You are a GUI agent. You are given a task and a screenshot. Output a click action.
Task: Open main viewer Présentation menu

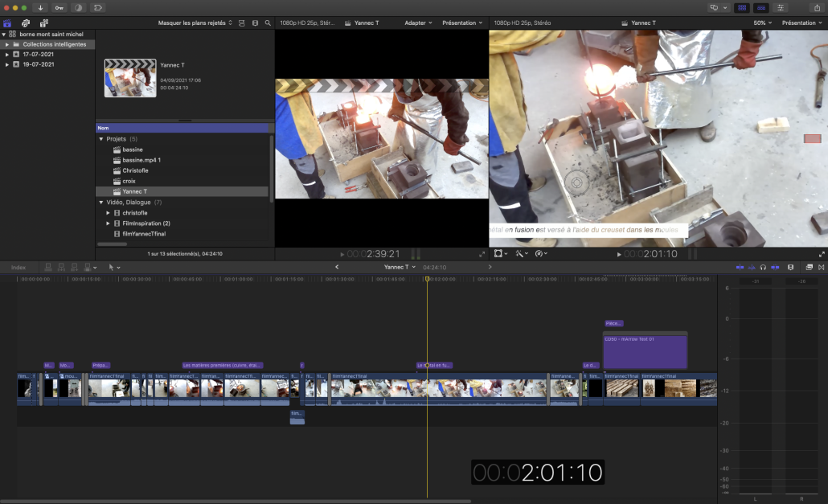801,23
